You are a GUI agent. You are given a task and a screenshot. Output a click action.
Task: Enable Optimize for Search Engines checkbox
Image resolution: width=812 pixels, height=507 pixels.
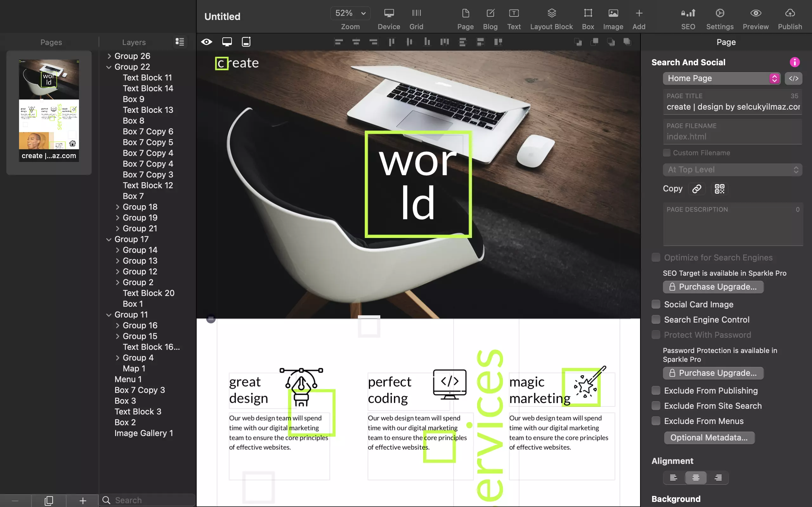click(655, 257)
